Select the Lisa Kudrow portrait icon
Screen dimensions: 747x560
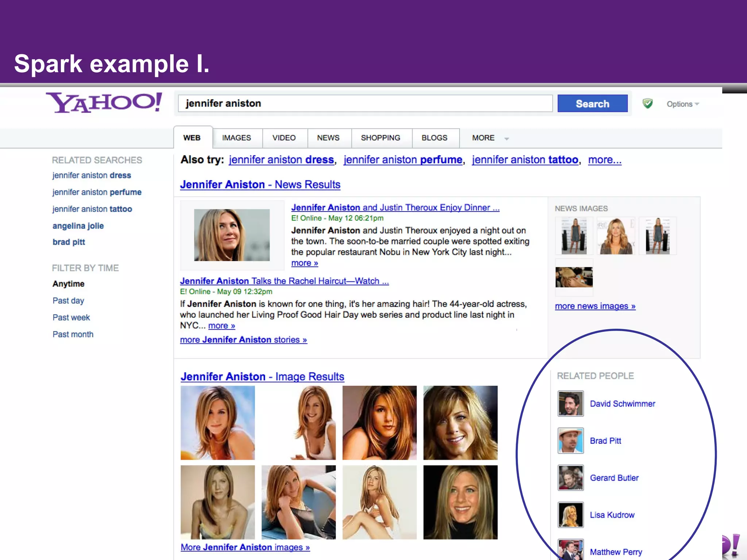570,515
